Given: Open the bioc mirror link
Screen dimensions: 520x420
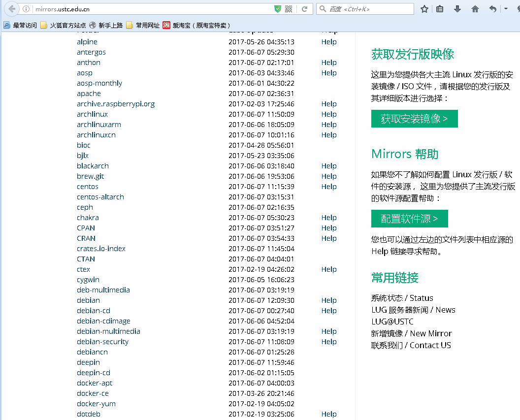Looking at the screenshot, I should coord(83,145).
